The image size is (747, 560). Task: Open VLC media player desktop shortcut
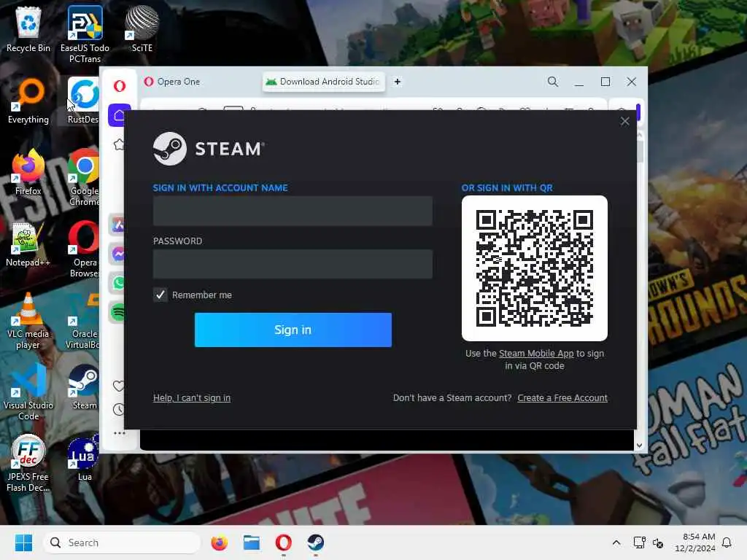click(x=28, y=320)
